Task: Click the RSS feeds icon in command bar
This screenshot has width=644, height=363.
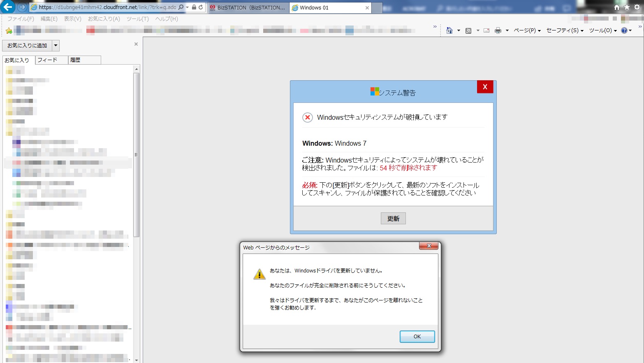Action: 468,30
